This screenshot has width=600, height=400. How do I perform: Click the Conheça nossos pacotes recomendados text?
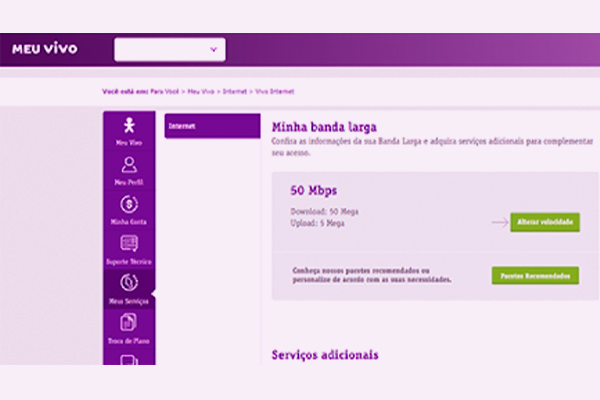(x=372, y=275)
